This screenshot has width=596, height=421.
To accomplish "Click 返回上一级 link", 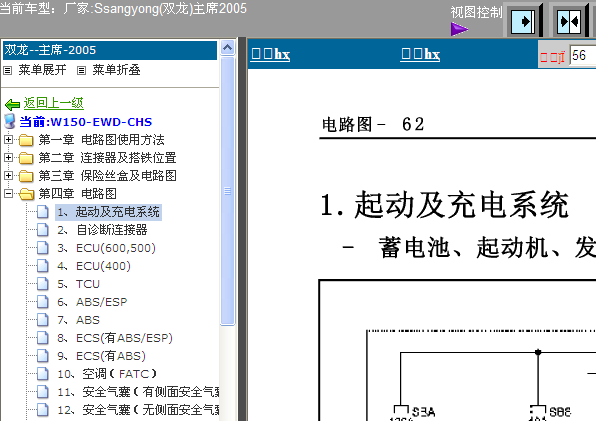I will [x=54, y=103].
